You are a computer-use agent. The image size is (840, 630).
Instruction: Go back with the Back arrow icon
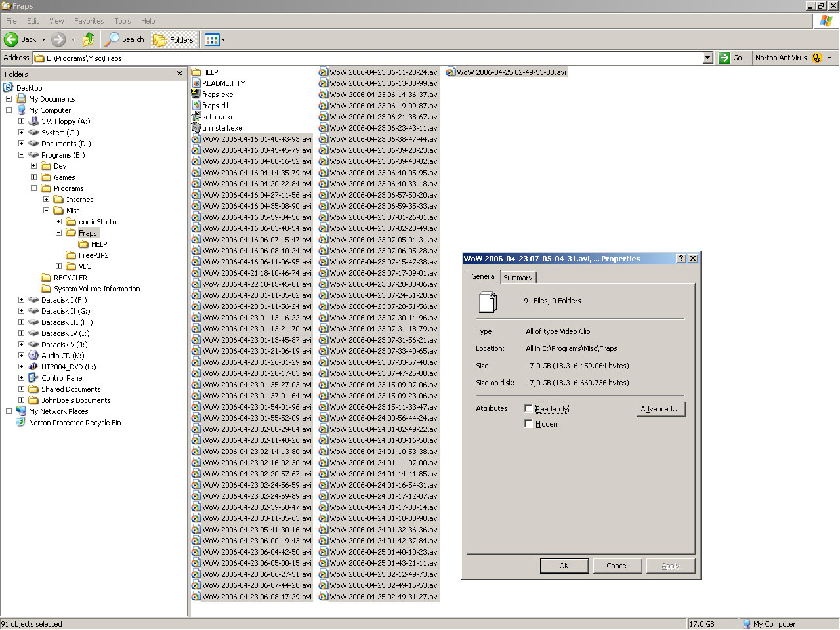point(11,39)
